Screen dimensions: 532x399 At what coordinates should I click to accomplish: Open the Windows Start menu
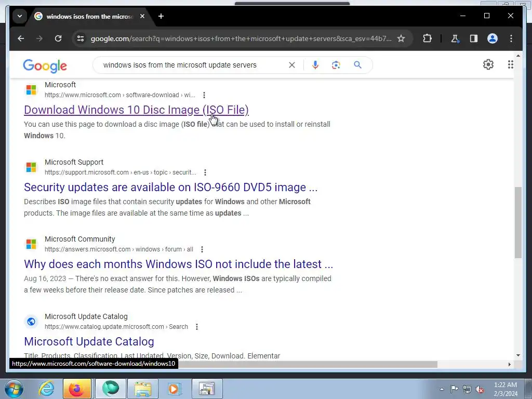click(x=14, y=389)
